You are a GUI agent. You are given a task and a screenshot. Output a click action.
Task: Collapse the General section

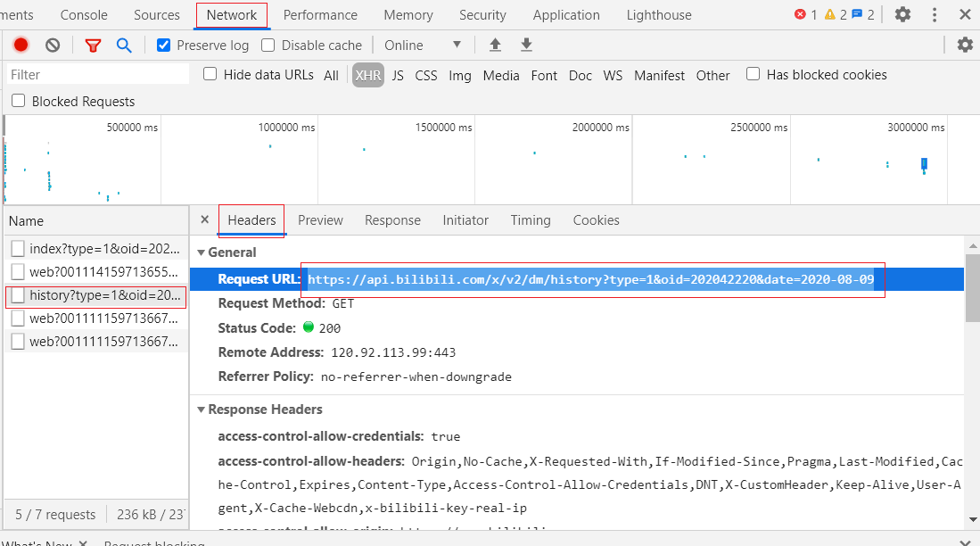point(202,252)
